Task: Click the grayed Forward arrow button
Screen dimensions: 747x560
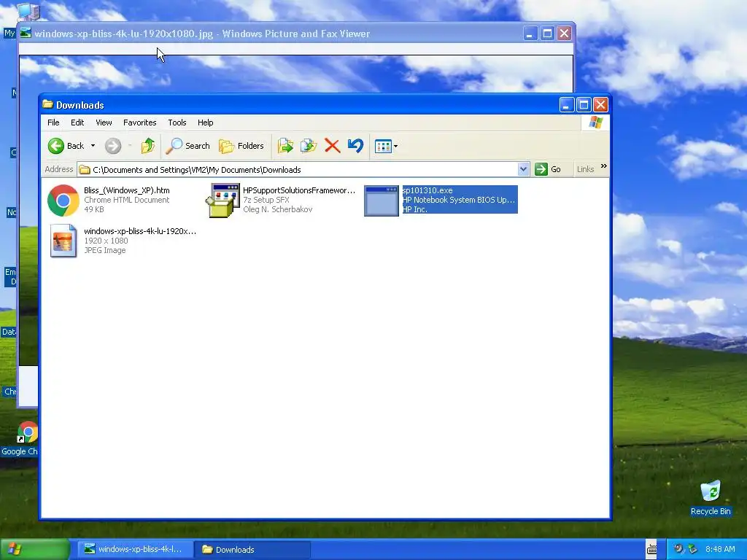Action: (113, 146)
